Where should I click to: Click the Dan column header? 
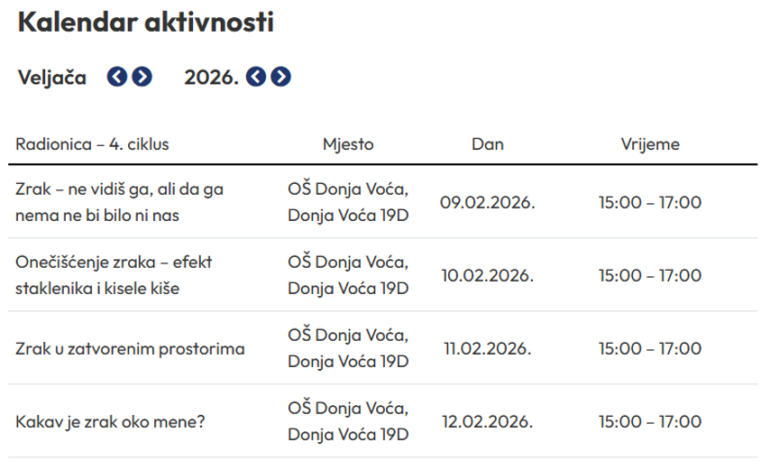tap(487, 144)
